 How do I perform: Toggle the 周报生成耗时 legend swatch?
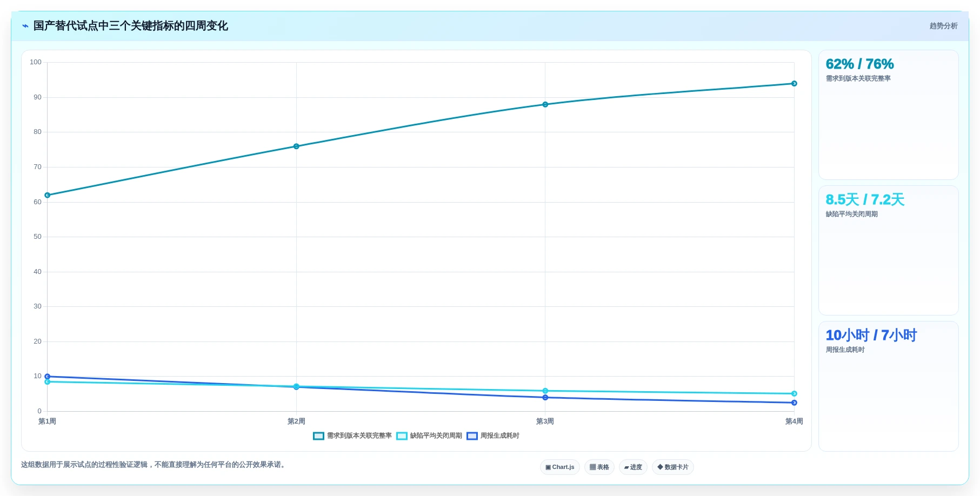pyautogui.click(x=472, y=436)
